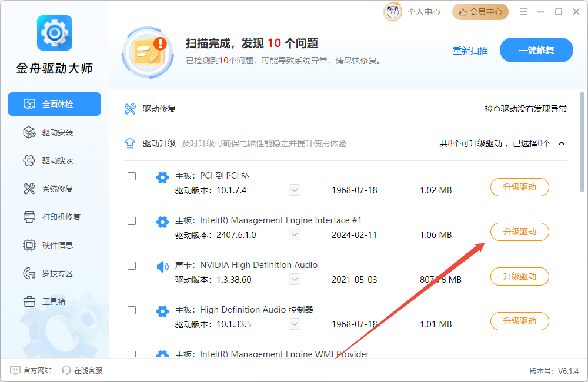Viewport: 588px width, 382px height.
Task: Click the scan result warning icon
Action: (148, 52)
